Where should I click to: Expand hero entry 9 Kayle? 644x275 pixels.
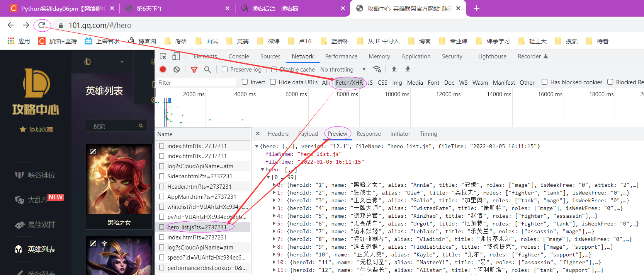[x=274, y=255]
